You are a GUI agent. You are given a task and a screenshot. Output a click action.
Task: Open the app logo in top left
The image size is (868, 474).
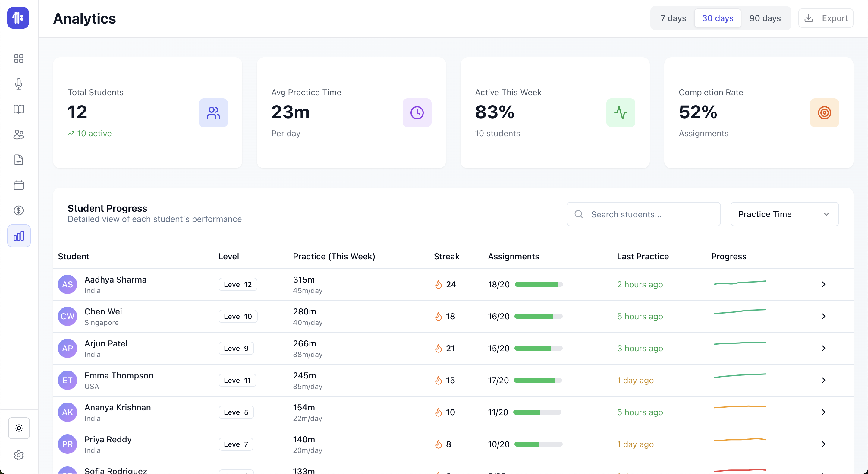click(x=18, y=18)
